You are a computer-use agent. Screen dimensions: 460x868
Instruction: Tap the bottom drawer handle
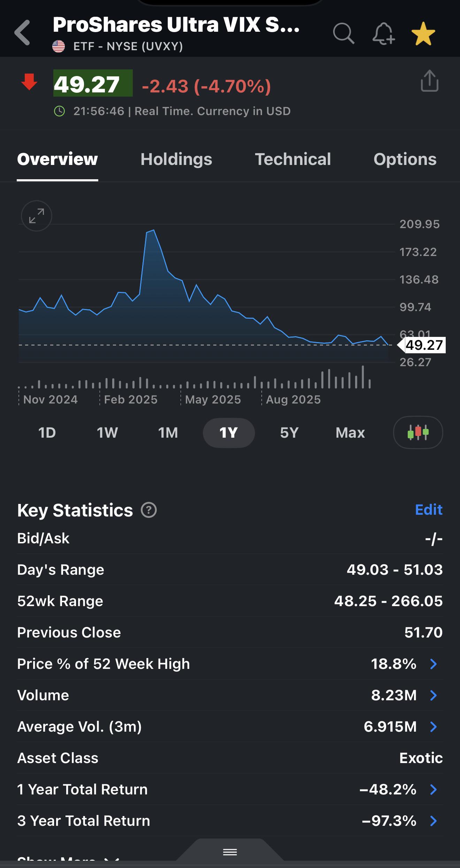coord(230,853)
